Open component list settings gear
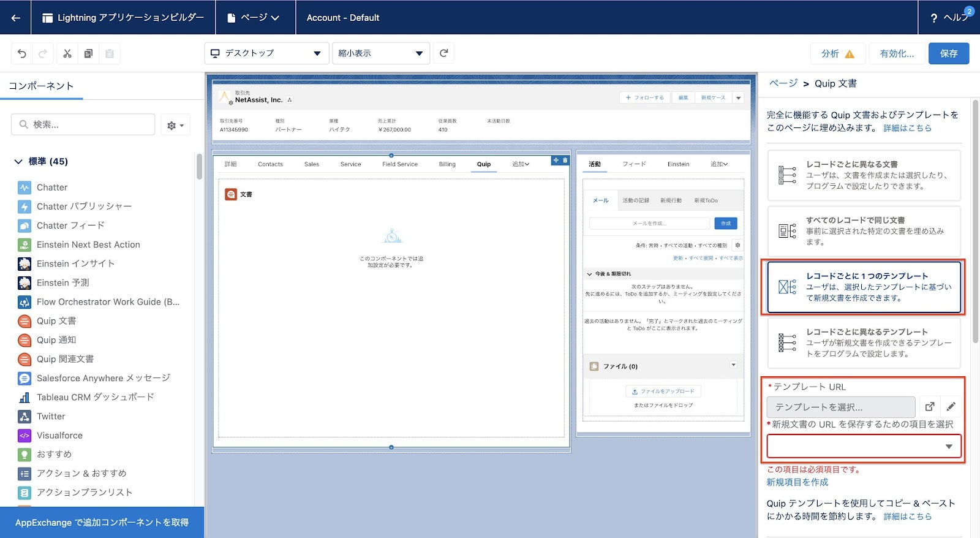Screen dimensions: 980x538 click(x=176, y=125)
